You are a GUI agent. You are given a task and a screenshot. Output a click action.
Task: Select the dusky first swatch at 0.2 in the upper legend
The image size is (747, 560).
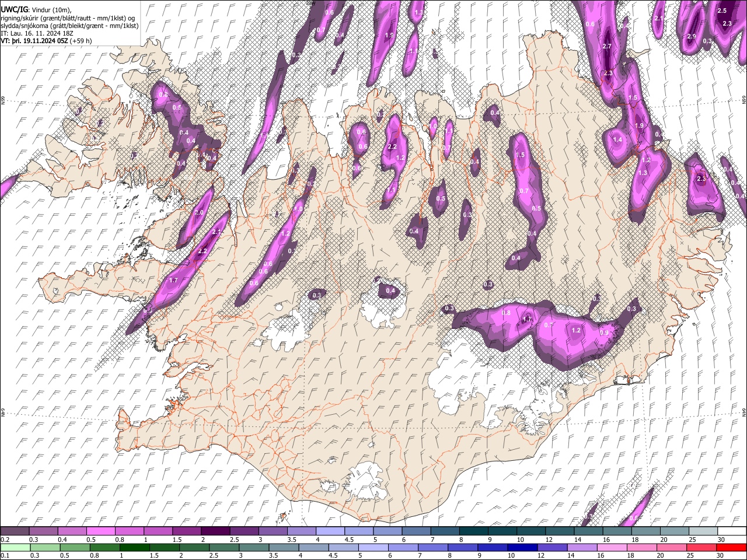15,531
